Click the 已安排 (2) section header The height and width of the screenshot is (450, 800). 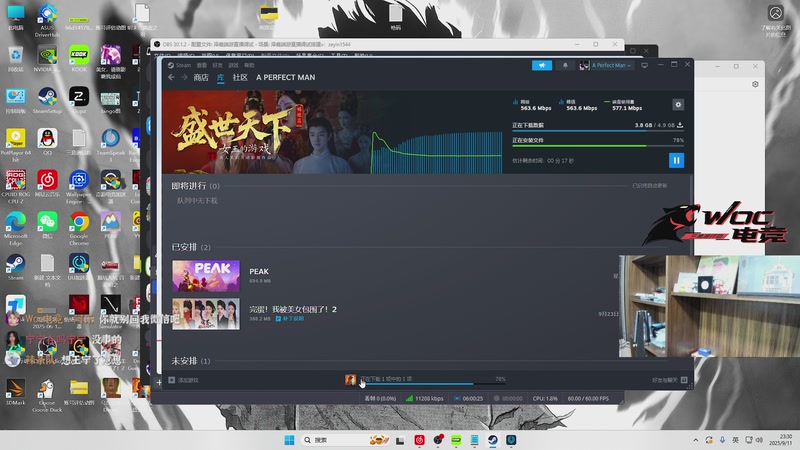click(x=191, y=247)
